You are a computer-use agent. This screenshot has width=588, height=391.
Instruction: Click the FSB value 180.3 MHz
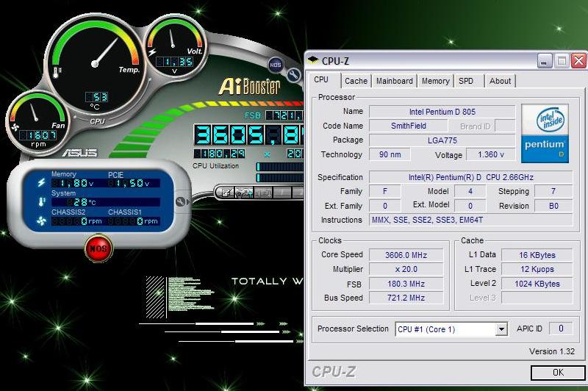[x=406, y=284]
